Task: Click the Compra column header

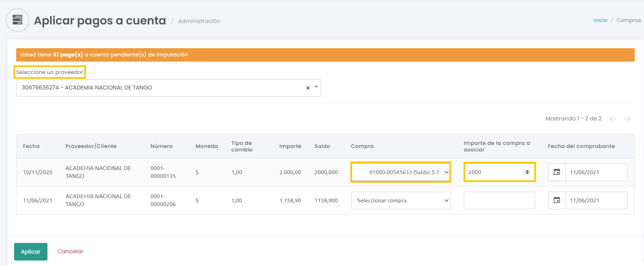Action: pos(362,146)
